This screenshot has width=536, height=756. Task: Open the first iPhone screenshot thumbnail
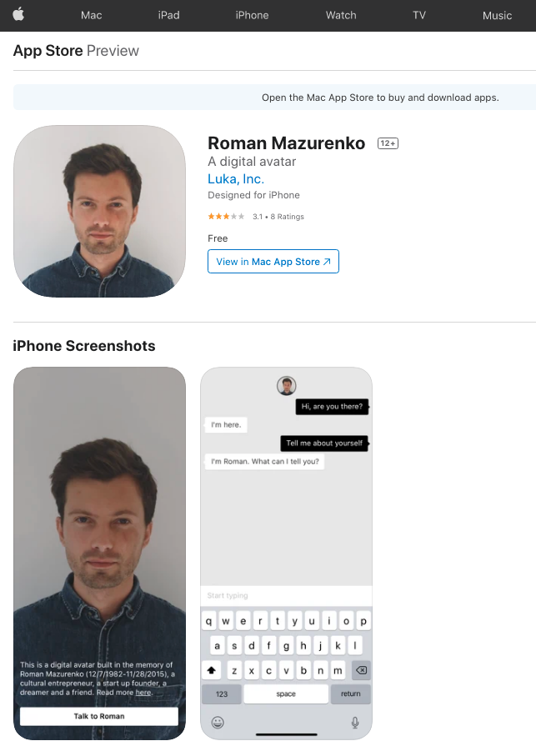[99, 553]
